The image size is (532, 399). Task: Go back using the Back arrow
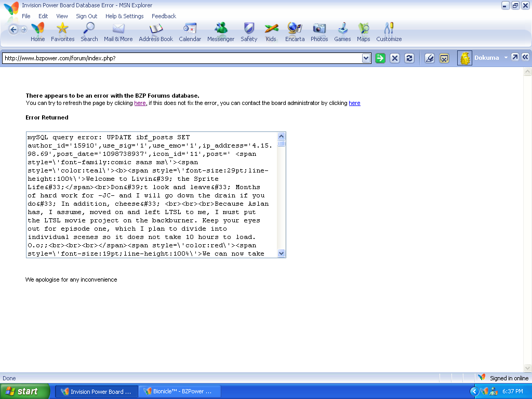pos(13,30)
